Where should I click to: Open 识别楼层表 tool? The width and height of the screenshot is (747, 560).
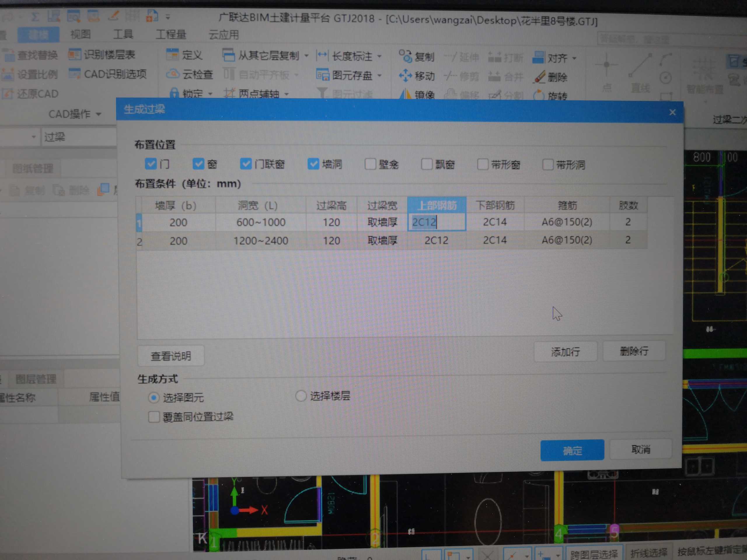[x=102, y=54]
